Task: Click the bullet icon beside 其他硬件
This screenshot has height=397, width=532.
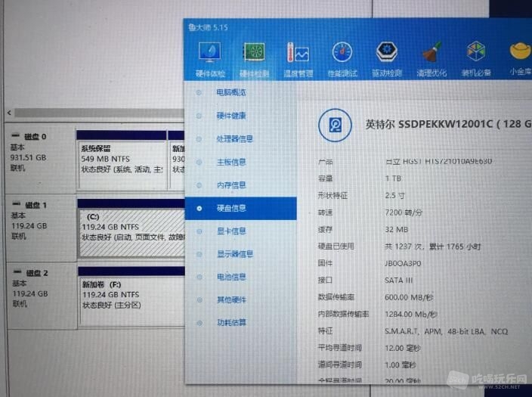Action: click(x=199, y=300)
